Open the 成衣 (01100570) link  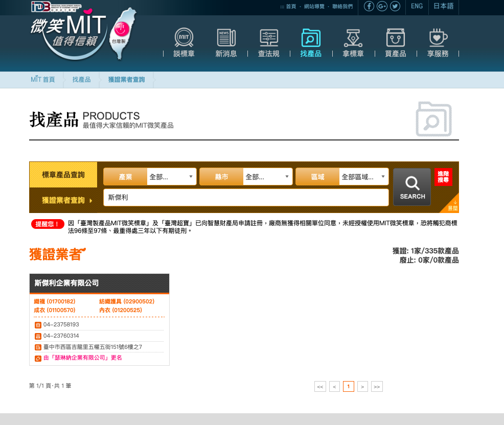pyautogui.click(x=55, y=310)
